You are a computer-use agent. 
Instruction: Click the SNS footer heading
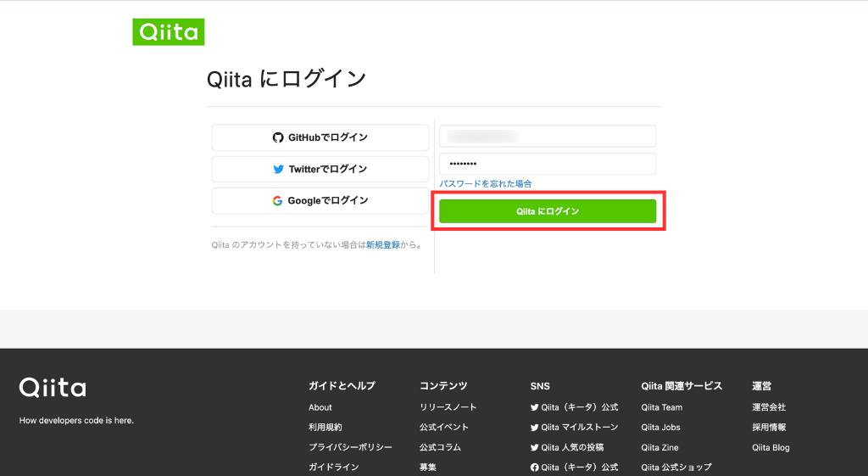[540, 386]
